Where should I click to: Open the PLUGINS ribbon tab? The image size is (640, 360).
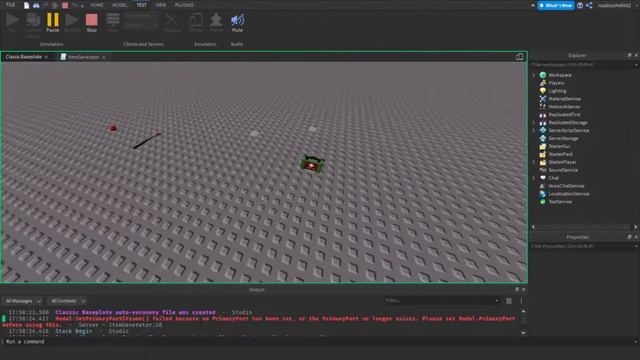[184, 5]
